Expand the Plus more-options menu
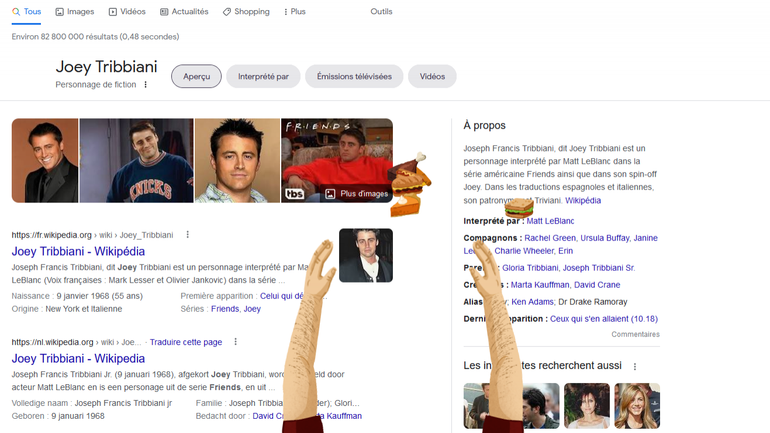770x433 pixels. click(295, 12)
